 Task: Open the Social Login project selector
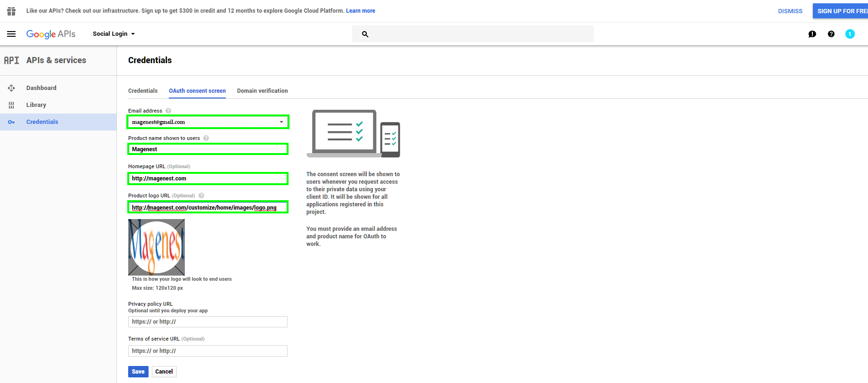pos(114,34)
